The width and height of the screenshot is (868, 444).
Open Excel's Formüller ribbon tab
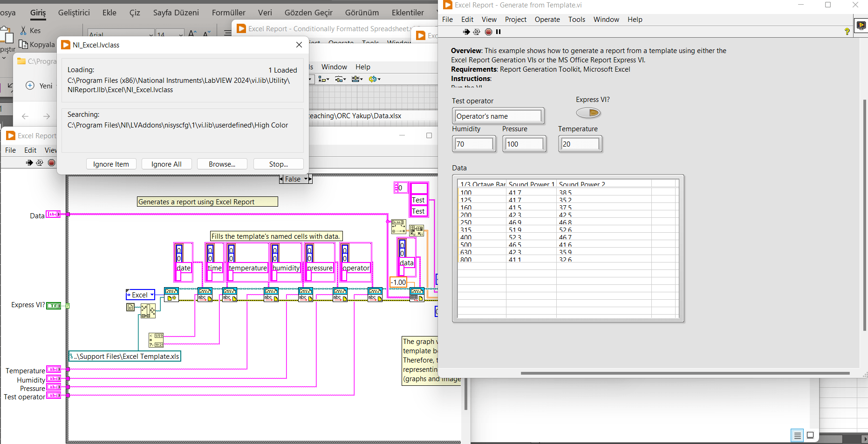228,13
